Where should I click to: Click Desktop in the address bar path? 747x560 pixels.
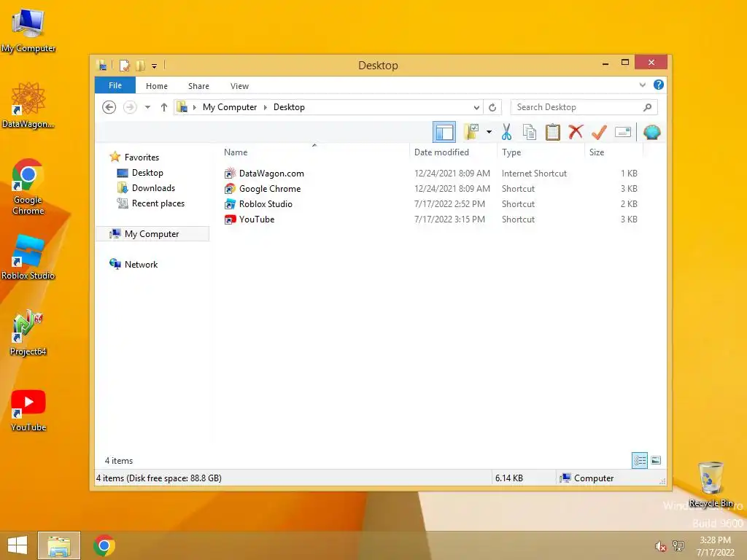click(x=289, y=107)
